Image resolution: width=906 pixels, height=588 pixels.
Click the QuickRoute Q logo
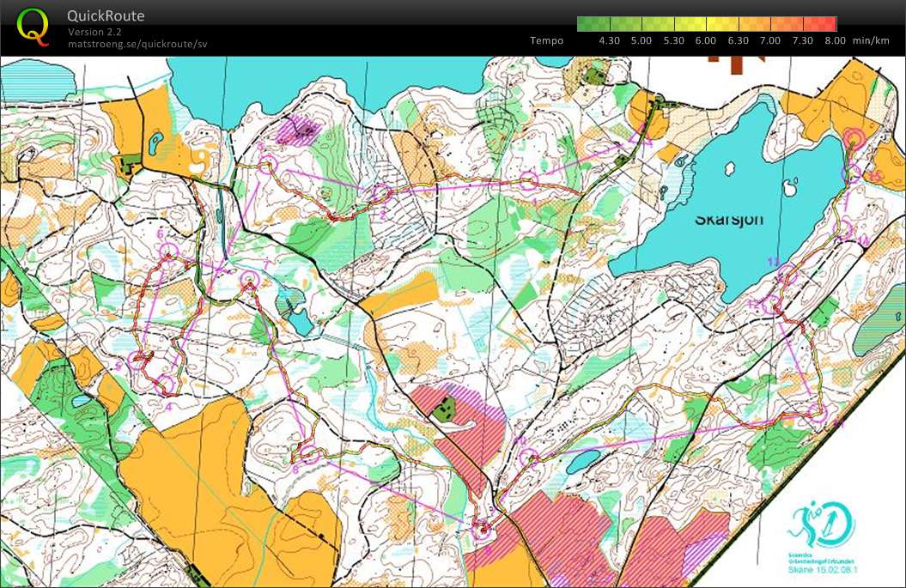(x=32, y=27)
